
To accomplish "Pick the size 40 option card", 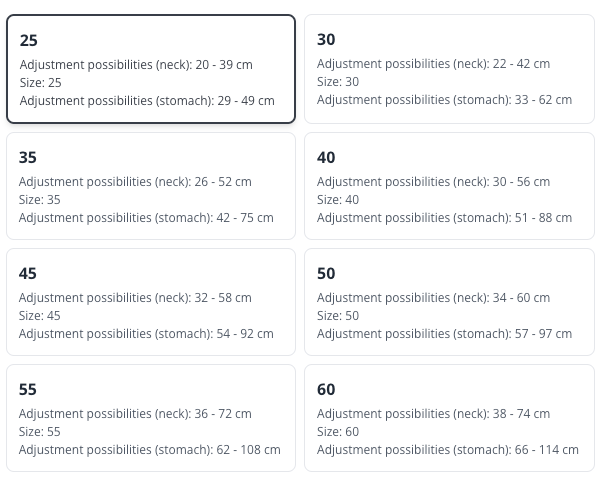I will (x=449, y=187).
